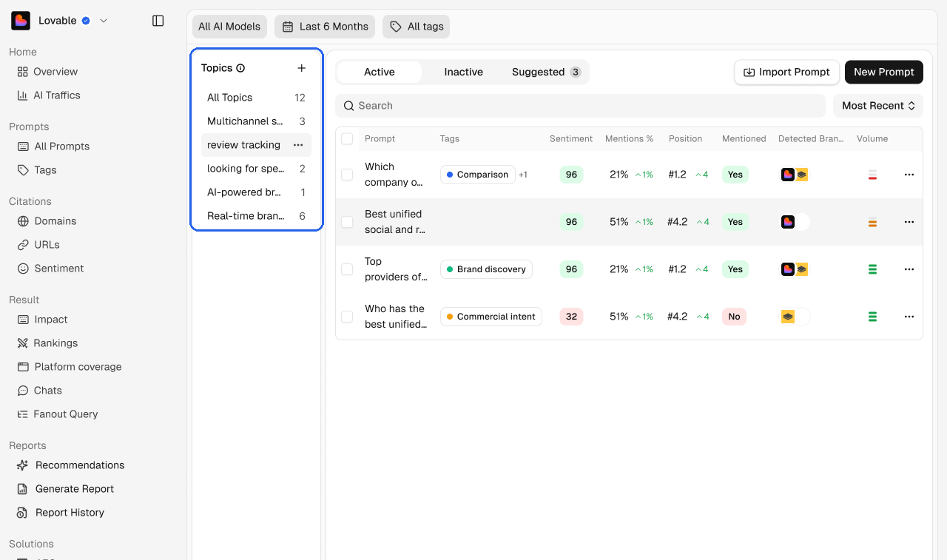Image resolution: width=947 pixels, height=560 pixels.
Task: Open the Overview page
Action: [x=47, y=72]
